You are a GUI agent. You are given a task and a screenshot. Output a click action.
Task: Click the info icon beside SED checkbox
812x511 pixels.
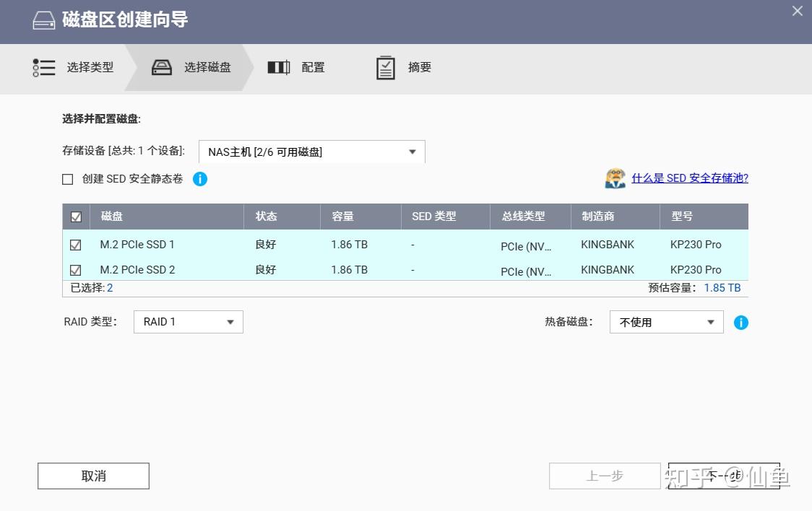[x=199, y=179]
